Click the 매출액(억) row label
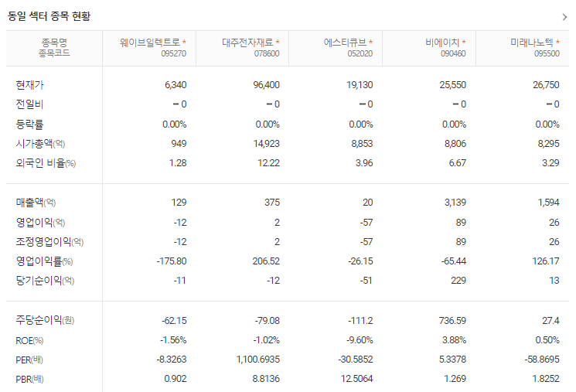Image resolution: width=576 pixels, height=392 pixels. [36, 203]
